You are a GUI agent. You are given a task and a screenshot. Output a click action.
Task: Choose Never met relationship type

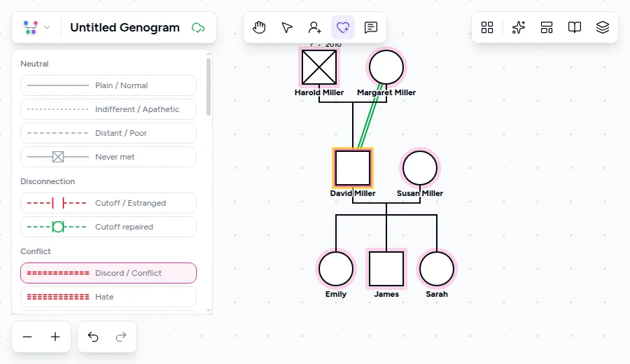coord(108,157)
